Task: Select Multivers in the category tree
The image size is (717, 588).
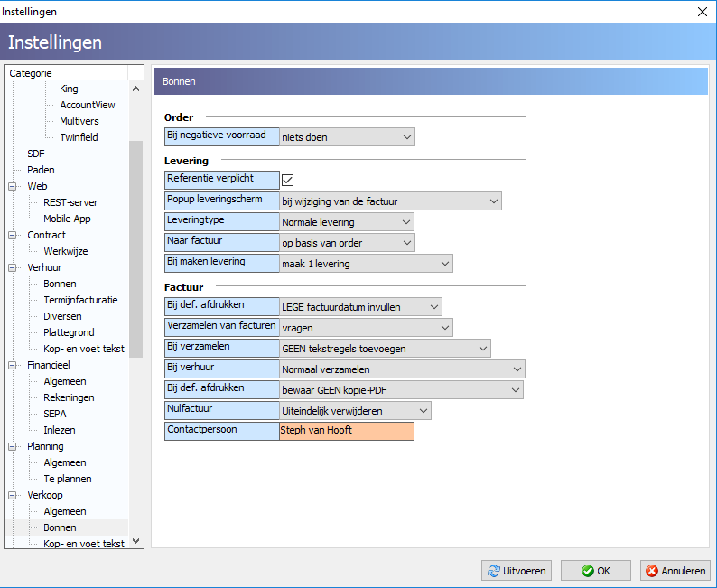Action: 79,121
